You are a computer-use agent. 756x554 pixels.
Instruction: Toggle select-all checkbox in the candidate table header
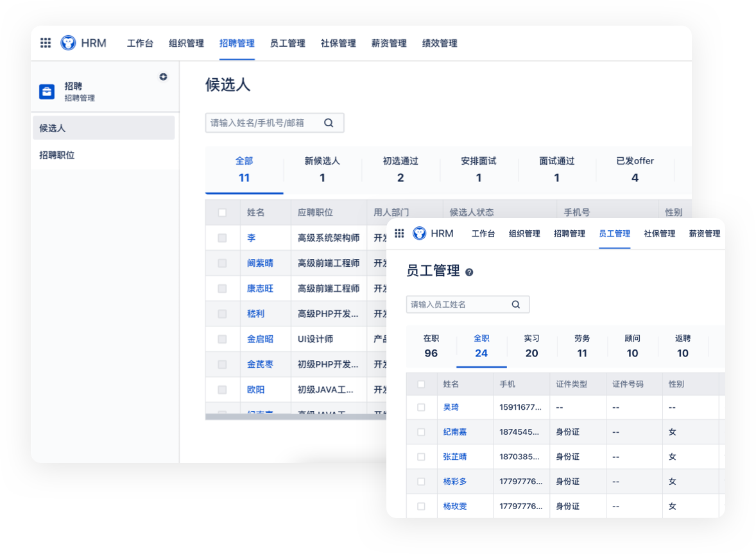[x=222, y=212]
